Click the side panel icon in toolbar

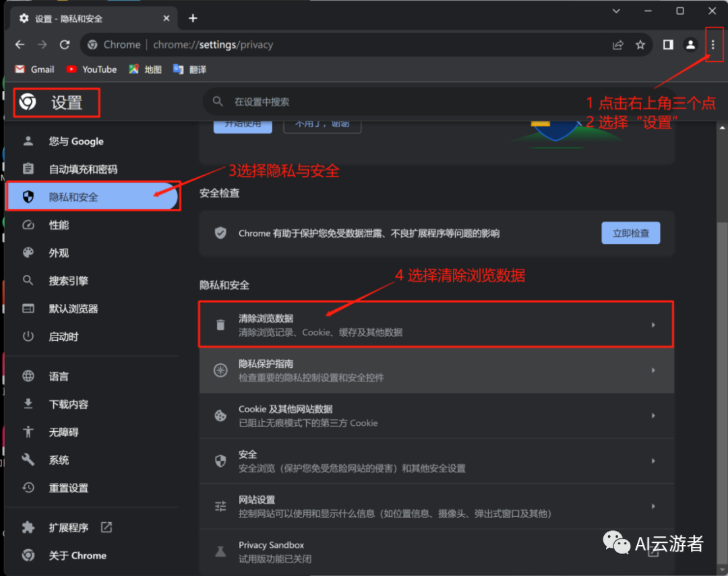668,44
